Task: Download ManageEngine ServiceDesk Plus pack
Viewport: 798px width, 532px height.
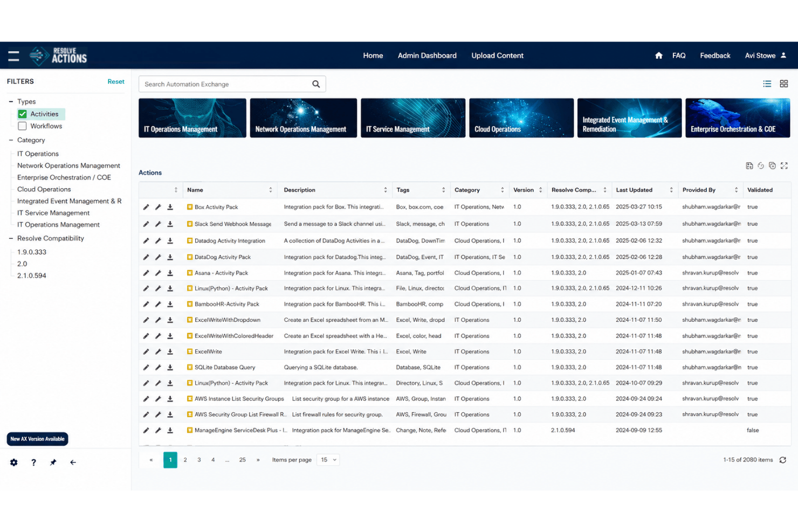Action: (x=170, y=431)
